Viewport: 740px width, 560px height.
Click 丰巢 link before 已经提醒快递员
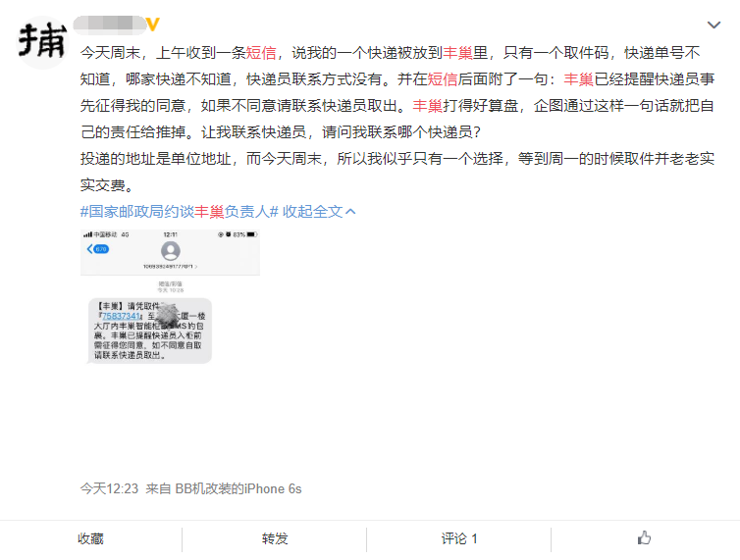(579, 78)
